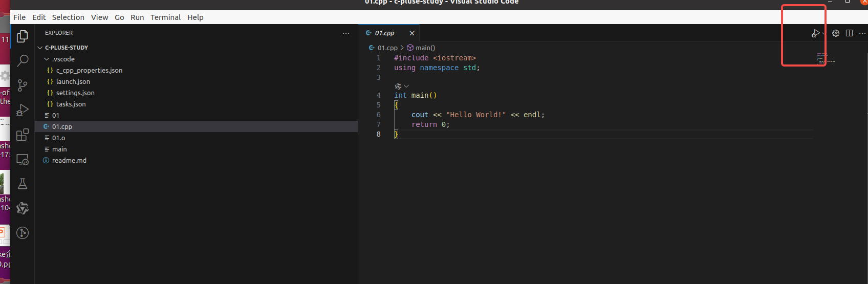Image resolution: width=868 pixels, height=284 pixels.
Task: Click the Debug C/C++ File run button
Action: [815, 33]
